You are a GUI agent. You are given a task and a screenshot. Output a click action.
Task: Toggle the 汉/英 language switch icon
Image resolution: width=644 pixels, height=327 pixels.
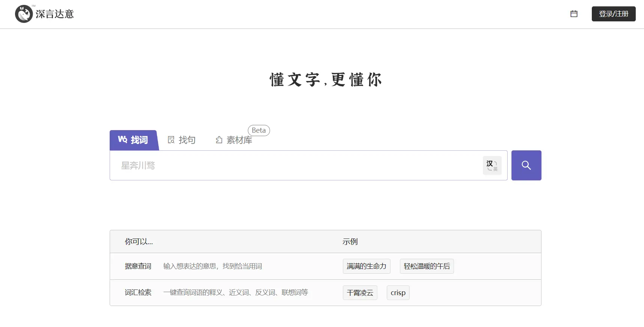coord(492,165)
